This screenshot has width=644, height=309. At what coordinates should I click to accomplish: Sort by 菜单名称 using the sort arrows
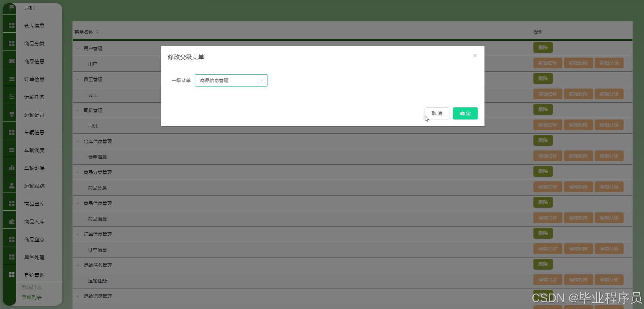click(97, 32)
